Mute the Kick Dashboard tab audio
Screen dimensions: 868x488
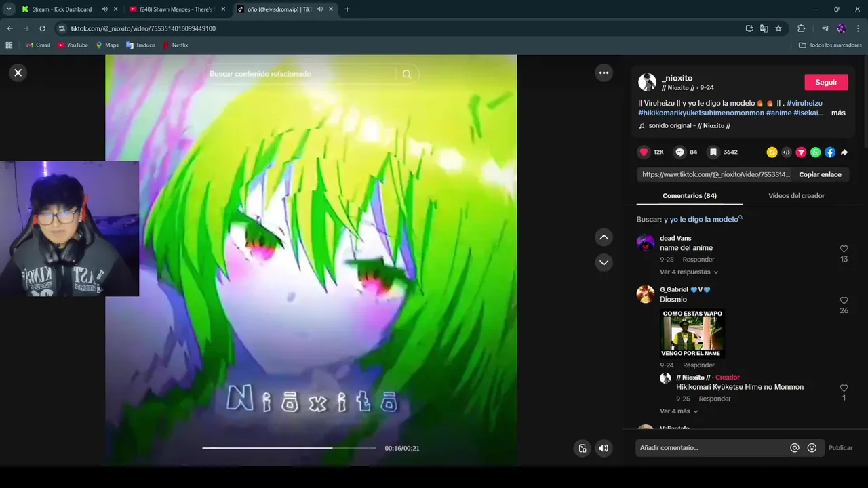tap(104, 9)
